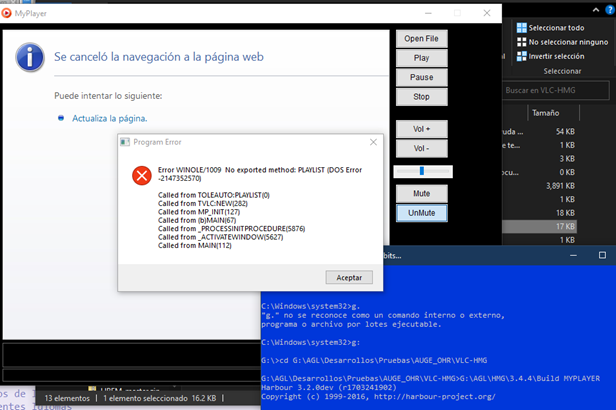Stop playback with the Stop button
Screen dimensions: 616x410
tap(421, 97)
